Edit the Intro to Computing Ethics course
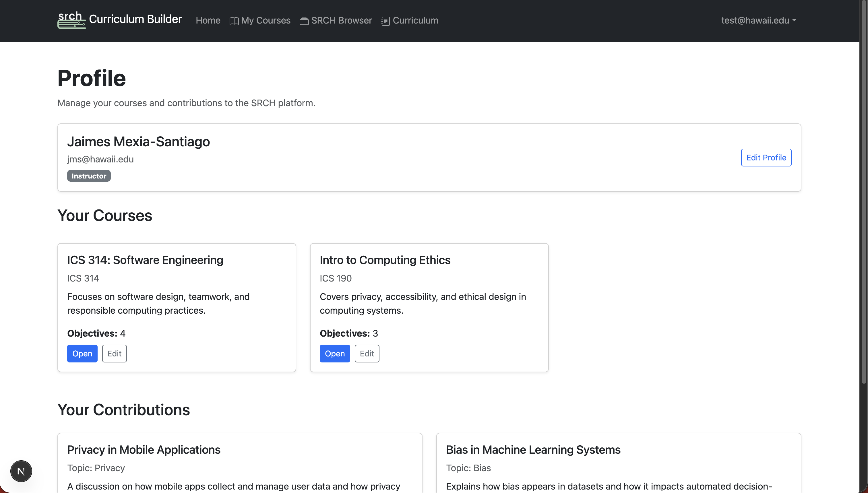The height and width of the screenshot is (493, 868). [367, 354]
